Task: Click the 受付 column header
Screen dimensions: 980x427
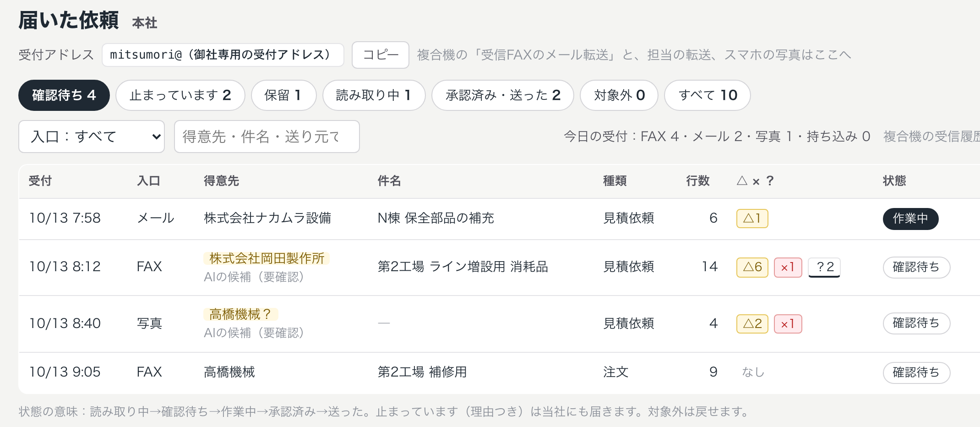Action: tap(40, 181)
